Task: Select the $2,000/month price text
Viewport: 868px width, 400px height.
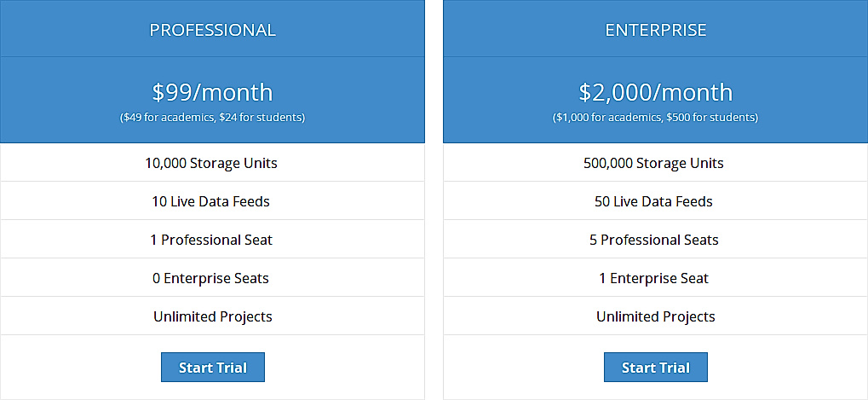Action: [x=656, y=92]
